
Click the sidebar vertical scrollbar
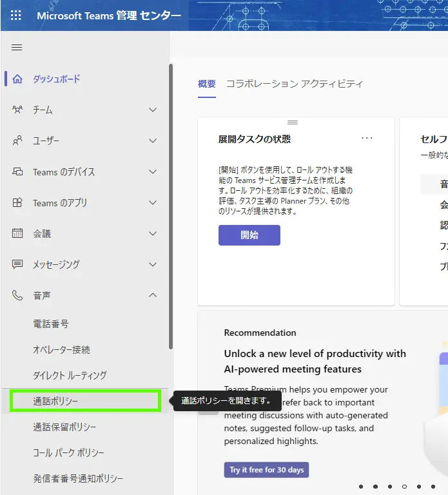[171, 206]
